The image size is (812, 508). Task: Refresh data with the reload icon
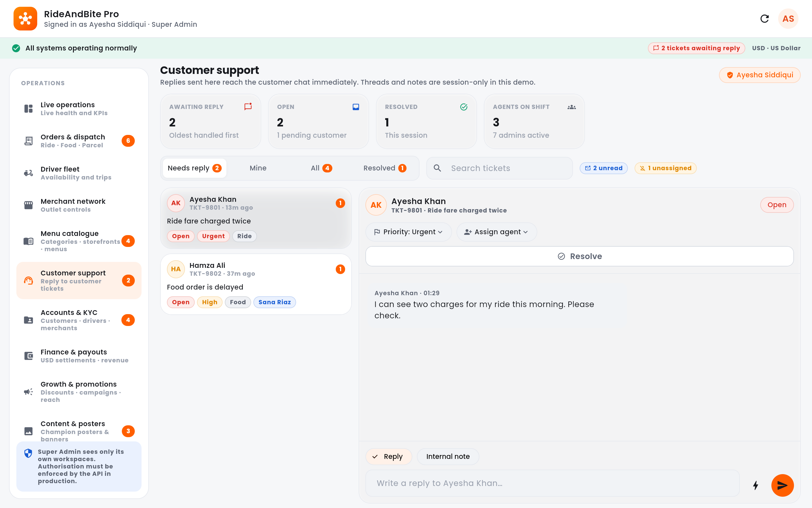point(764,18)
